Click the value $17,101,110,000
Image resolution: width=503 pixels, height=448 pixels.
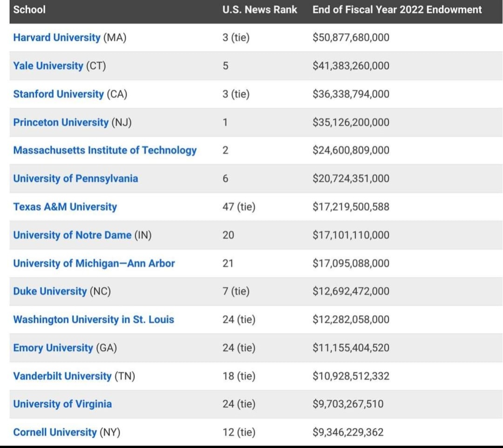click(351, 235)
